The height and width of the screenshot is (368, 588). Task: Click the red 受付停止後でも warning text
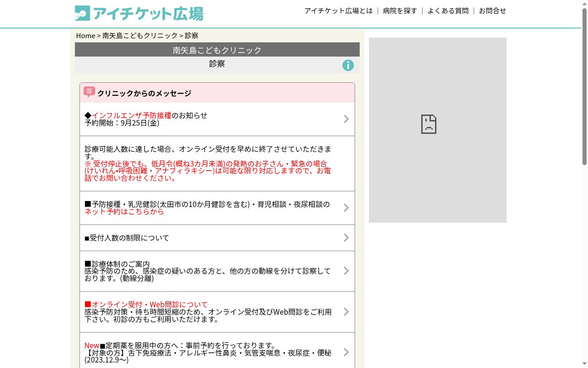208,171
